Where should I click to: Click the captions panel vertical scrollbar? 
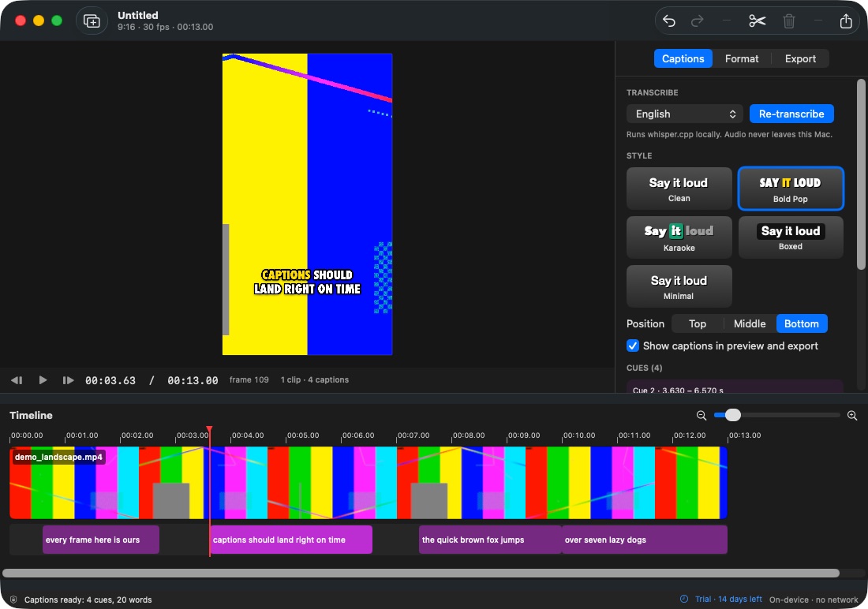pyautogui.click(x=861, y=174)
